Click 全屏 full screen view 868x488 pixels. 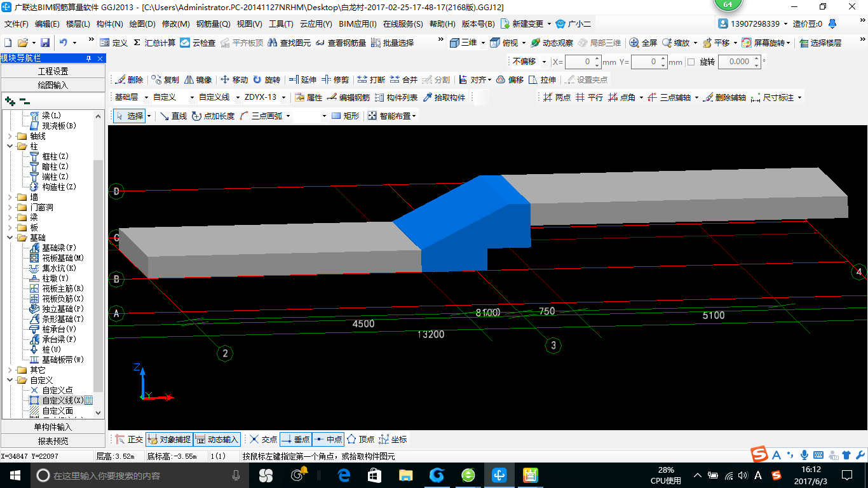pos(643,43)
